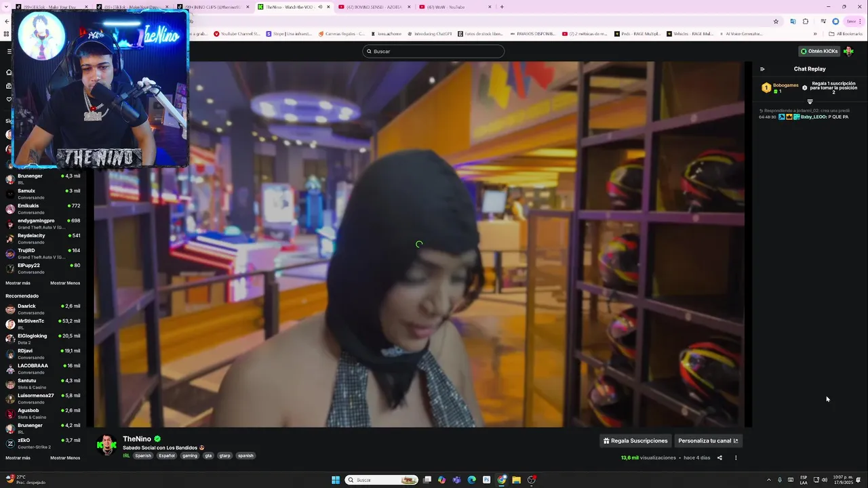This screenshot has height=488, width=868.
Task: Click the Obtén KICKs button
Action: pos(819,52)
